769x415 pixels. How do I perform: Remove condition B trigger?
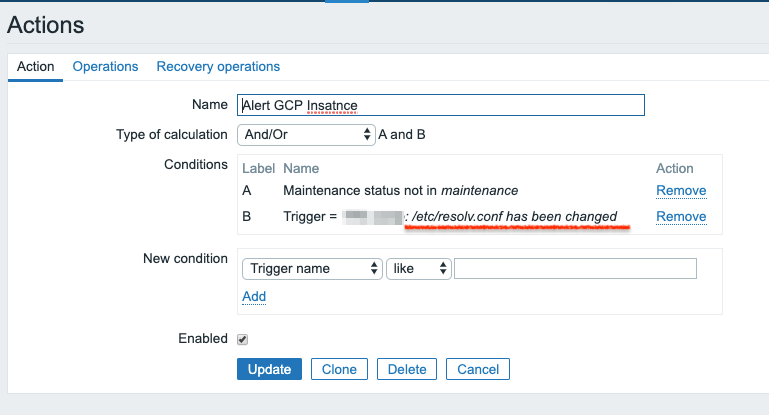[x=681, y=217]
